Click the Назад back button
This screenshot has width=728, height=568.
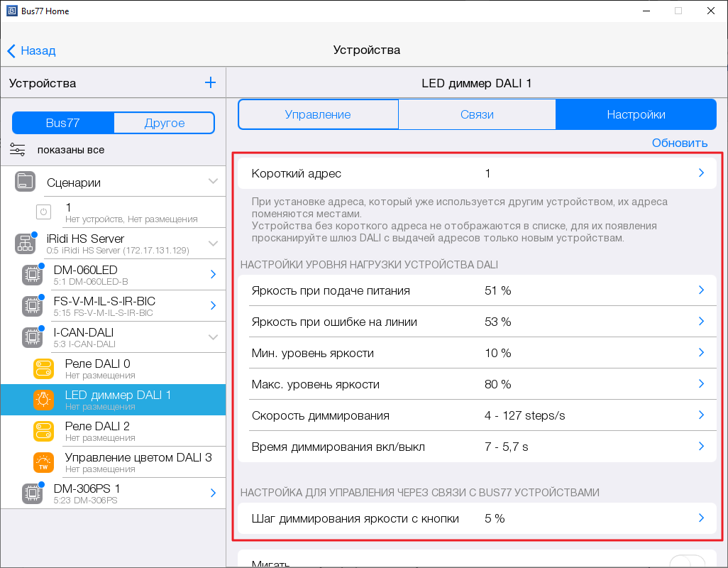click(32, 50)
